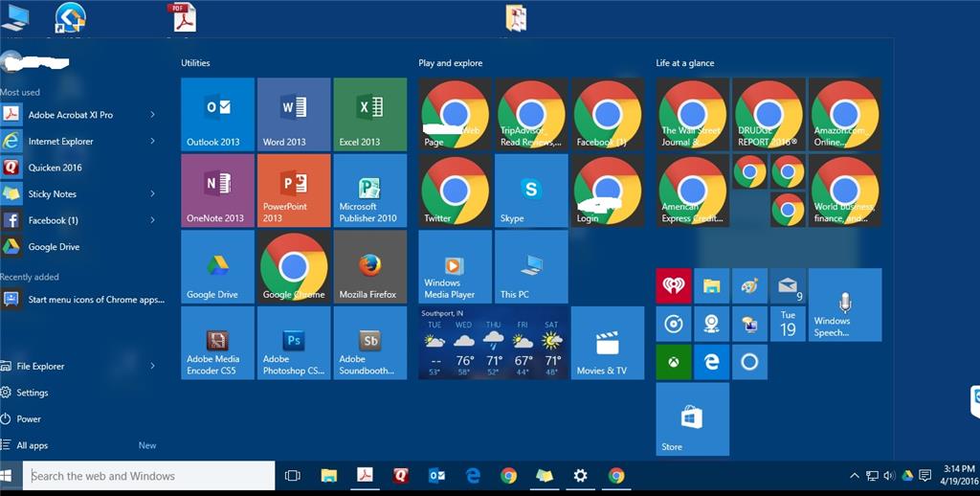
Task: Open the Mozilla Firefox tile
Action: [x=370, y=267]
